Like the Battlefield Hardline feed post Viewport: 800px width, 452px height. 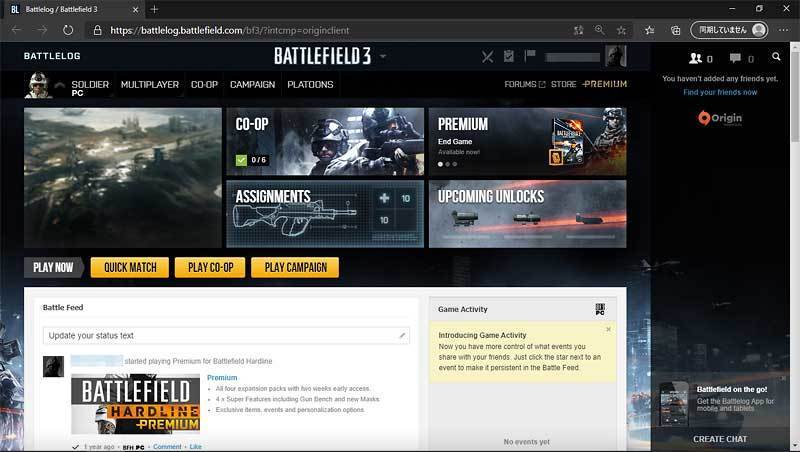pos(195,447)
